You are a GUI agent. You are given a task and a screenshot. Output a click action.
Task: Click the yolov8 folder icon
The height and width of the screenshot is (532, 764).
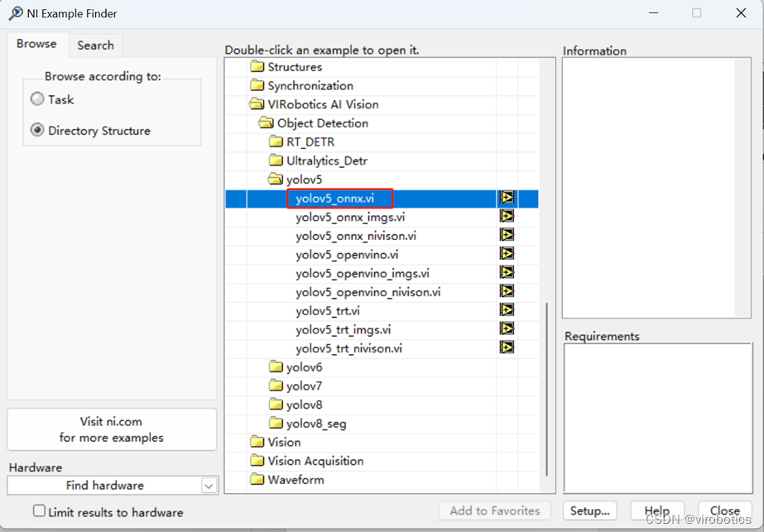pyautogui.click(x=276, y=404)
